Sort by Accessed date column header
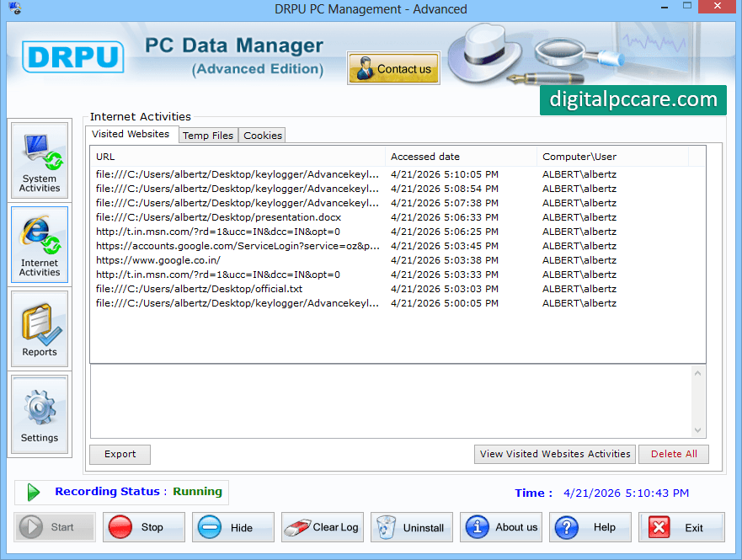The image size is (742, 560). pos(461,157)
